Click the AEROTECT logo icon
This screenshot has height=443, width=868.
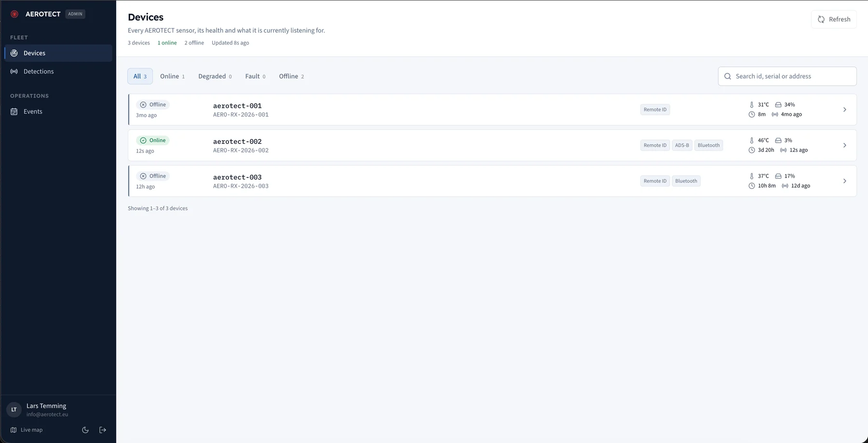(x=14, y=14)
